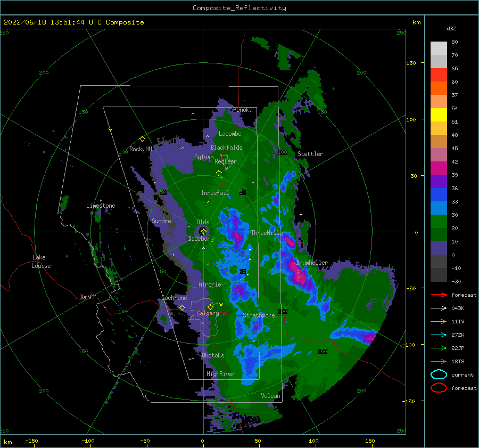Click the bright red 65 dBZ swatch
The image size is (479, 448).
tap(439, 75)
